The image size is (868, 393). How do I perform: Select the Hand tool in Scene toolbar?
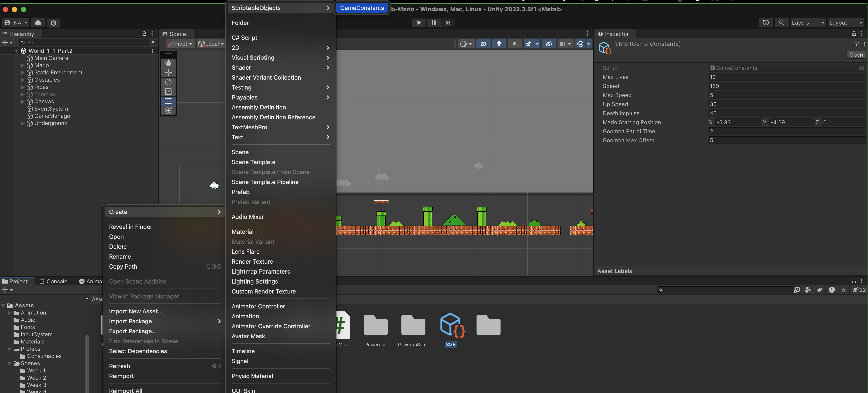pyautogui.click(x=168, y=63)
